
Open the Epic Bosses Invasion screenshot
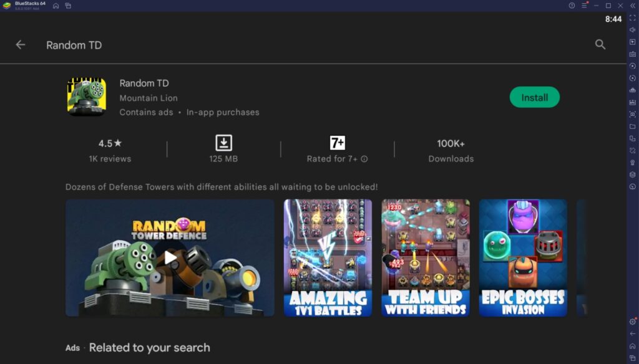(x=523, y=257)
